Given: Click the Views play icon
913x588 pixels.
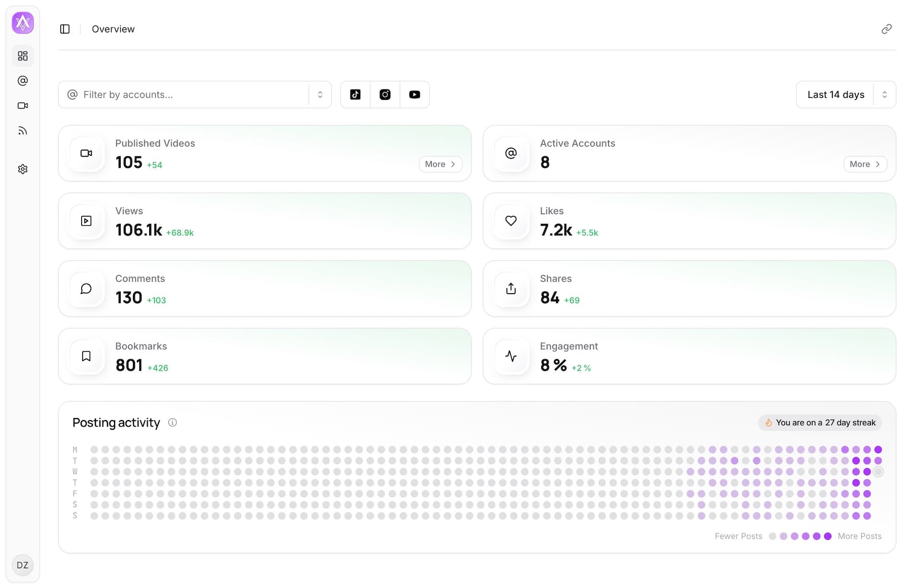Looking at the screenshot, I should click(x=86, y=221).
